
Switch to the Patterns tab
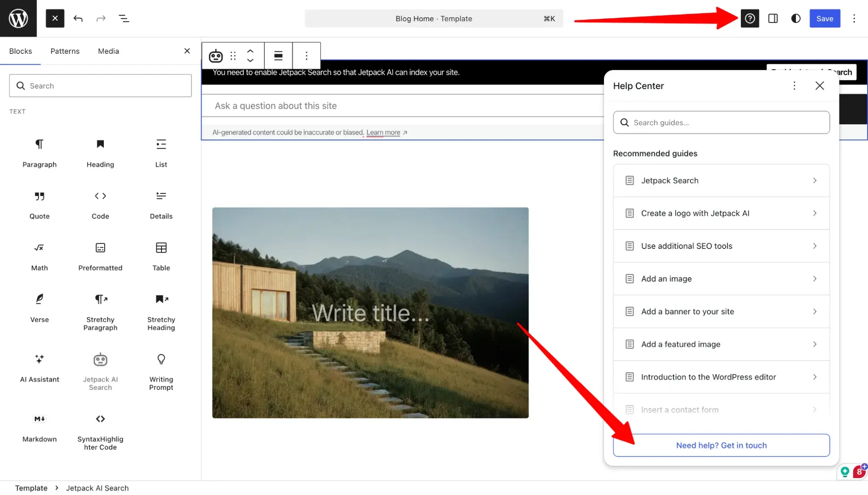pyautogui.click(x=65, y=51)
